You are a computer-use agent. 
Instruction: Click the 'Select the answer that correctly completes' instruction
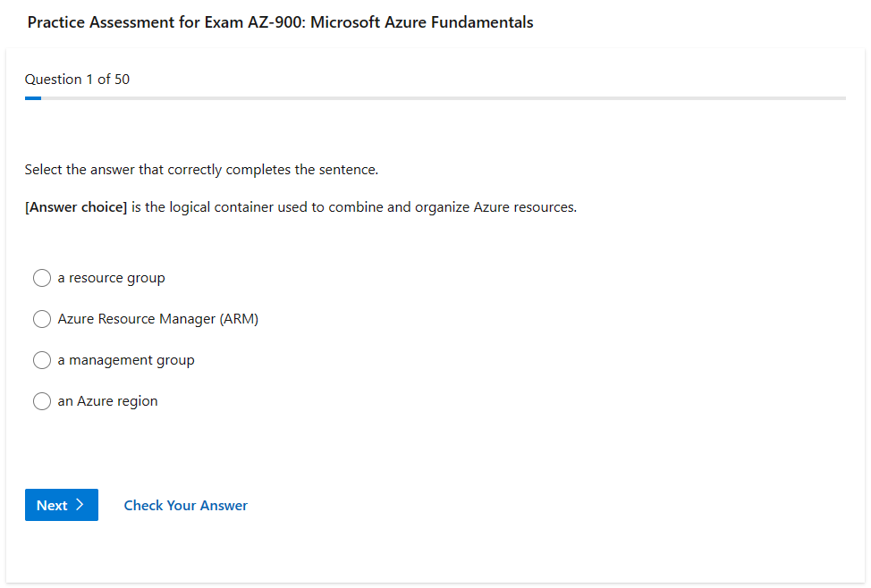coord(201,170)
